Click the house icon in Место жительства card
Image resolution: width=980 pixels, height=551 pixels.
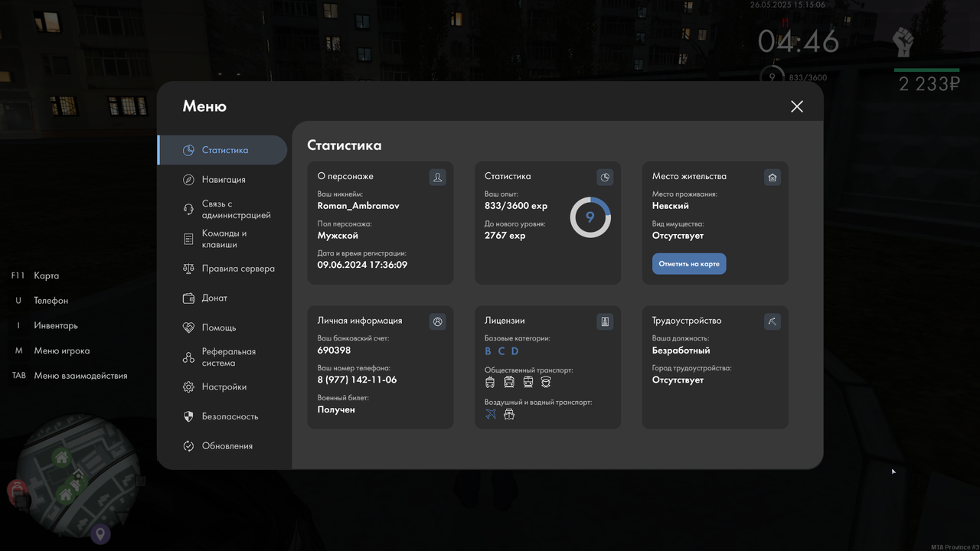point(773,178)
